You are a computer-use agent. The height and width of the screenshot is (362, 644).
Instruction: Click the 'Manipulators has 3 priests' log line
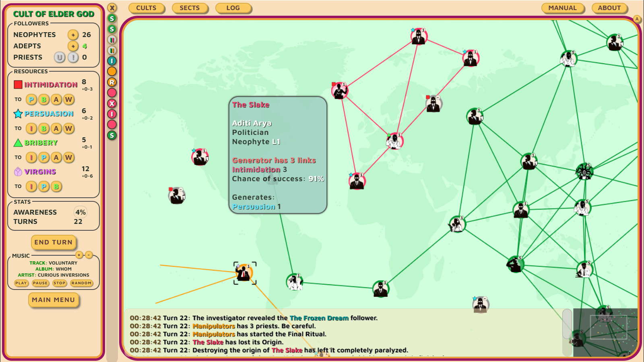(x=254, y=326)
